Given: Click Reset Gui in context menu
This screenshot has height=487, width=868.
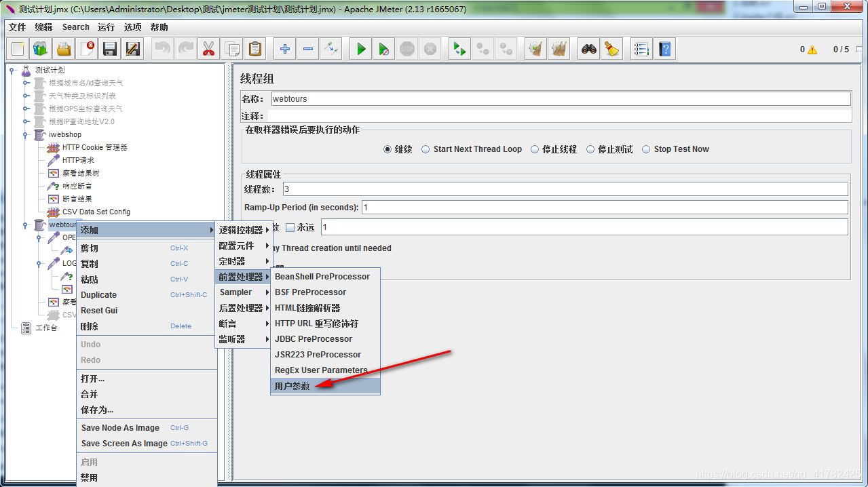Looking at the screenshot, I should coord(147,311).
